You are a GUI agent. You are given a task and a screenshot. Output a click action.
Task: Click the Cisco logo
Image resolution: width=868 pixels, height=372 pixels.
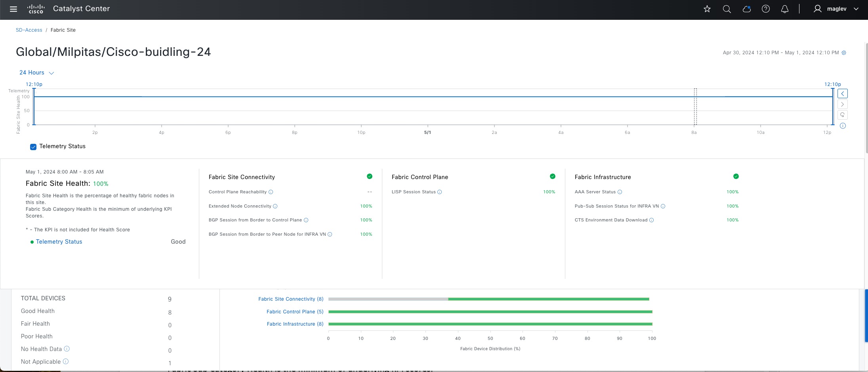pyautogui.click(x=36, y=9)
